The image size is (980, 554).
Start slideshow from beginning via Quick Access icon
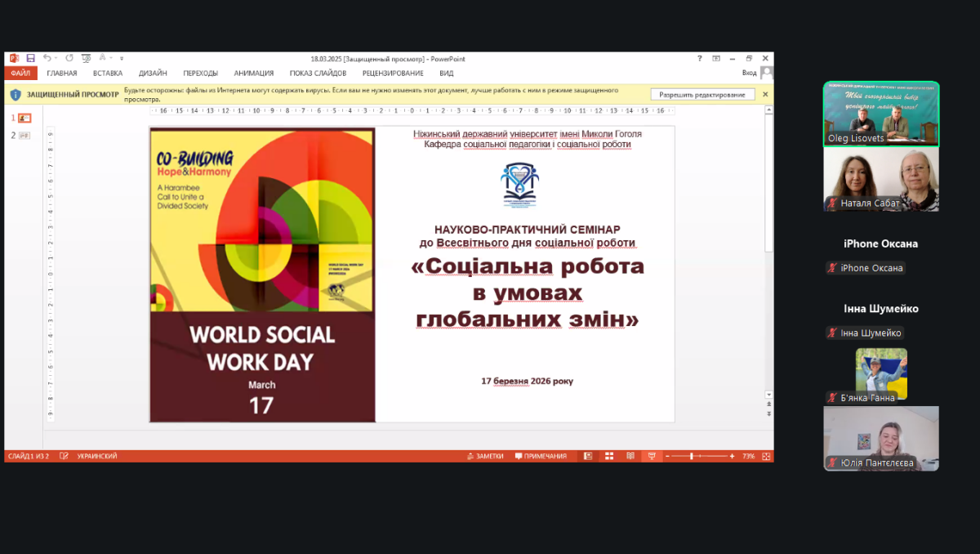(x=87, y=58)
